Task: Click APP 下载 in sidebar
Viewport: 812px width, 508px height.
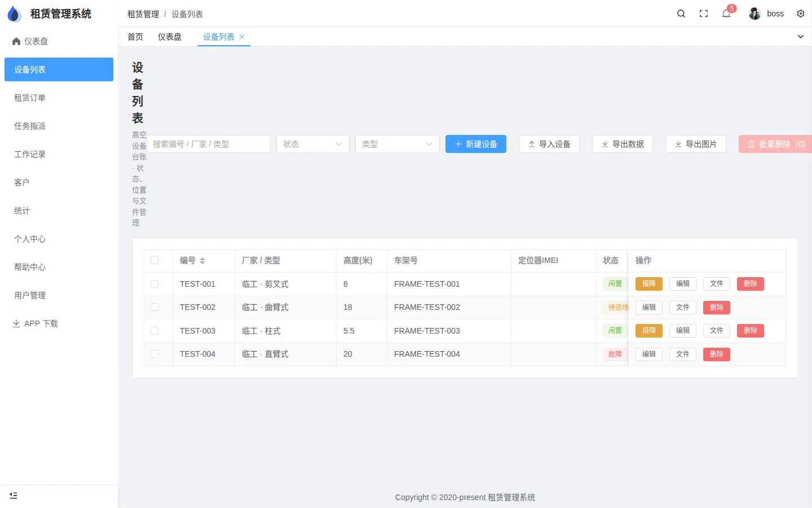Action: tap(59, 323)
